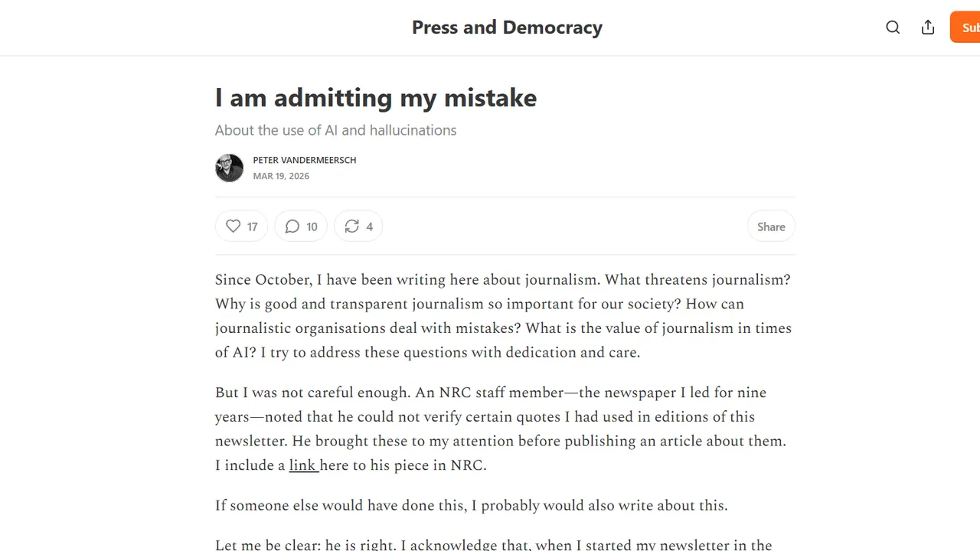Open comments via the speech bubble icon
980x551 pixels.
coord(292,227)
